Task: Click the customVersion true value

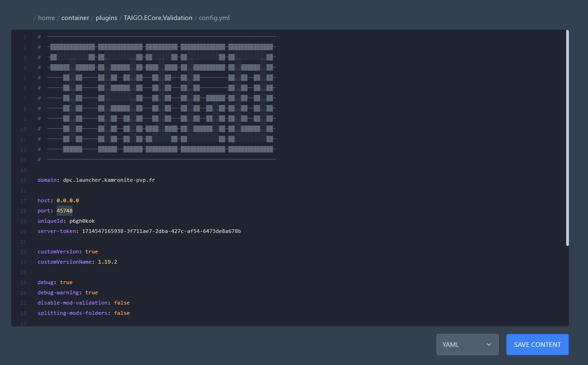Action: pyautogui.click(x=91, y=252)
